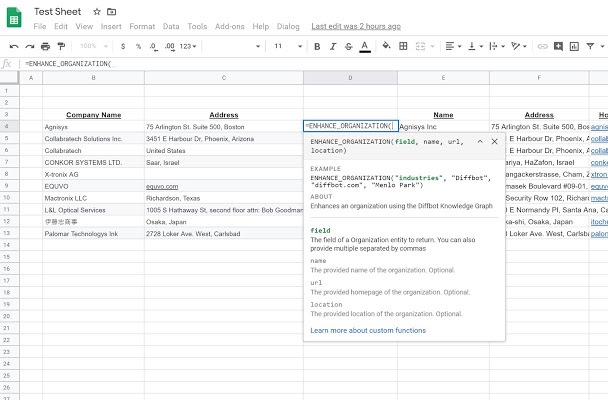Open the Add-ons menu

click(230, 26)
